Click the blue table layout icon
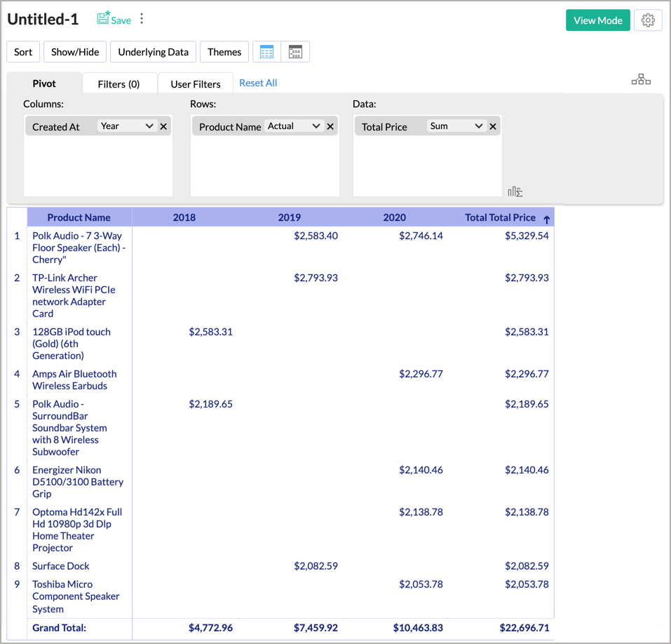The width and height of the screenshot is (671, 644). pyautogui.click(x=266, y=52)
